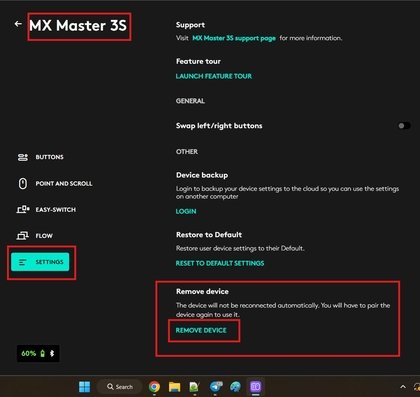Screen dimensions: 420x397
Task: Toggle Swap left/right buttons switch
Action: [x=404, y=126]
